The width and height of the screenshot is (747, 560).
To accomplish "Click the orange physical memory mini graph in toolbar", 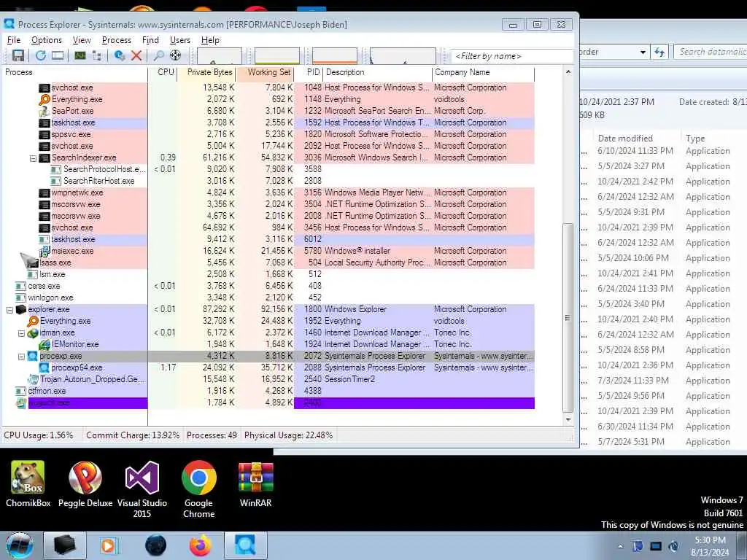I will click(334, 55).
